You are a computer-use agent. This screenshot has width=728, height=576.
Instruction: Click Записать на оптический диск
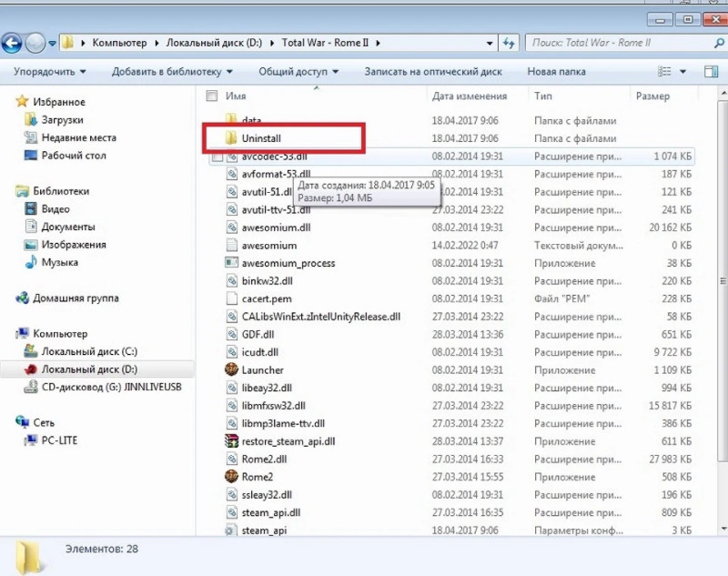pos(433,71)
